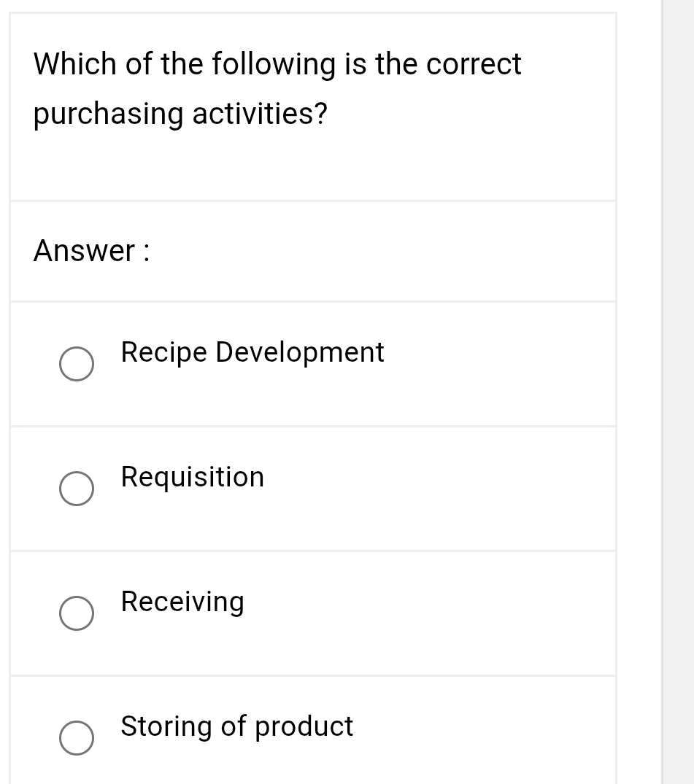This screenshot has width=694, height=784.
Task: Click the first answer option row
Action: pyautogui.click(x=312, y=362)
